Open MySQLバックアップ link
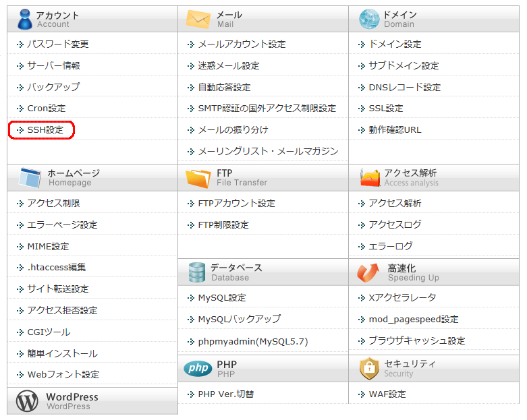527x420 pixels. coord(240,319)
